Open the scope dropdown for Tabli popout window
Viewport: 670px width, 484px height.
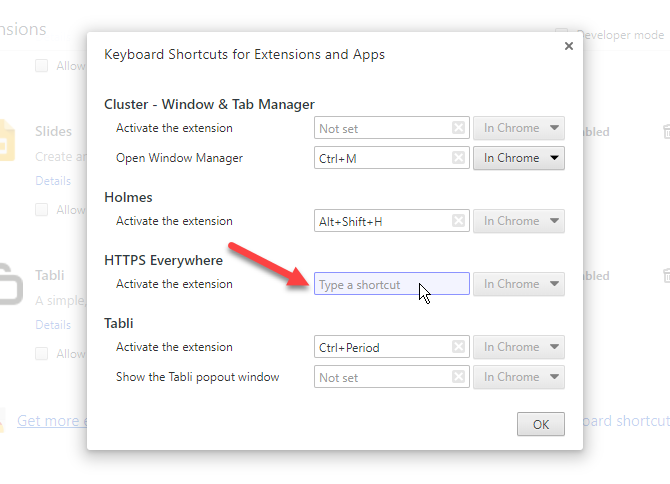pos(518,377)
